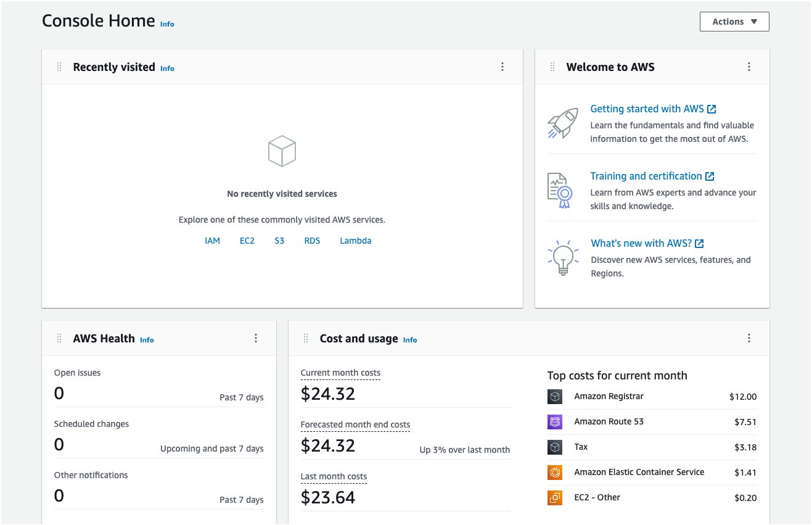Click the $7.51 cost value

(x=745, y=422)
